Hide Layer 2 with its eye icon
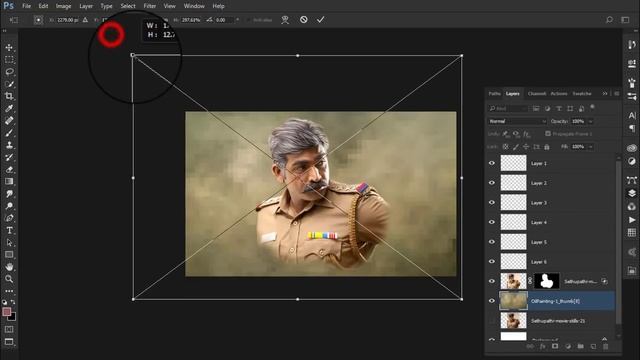This screenshot has width=640, height=360. point(492,183)
